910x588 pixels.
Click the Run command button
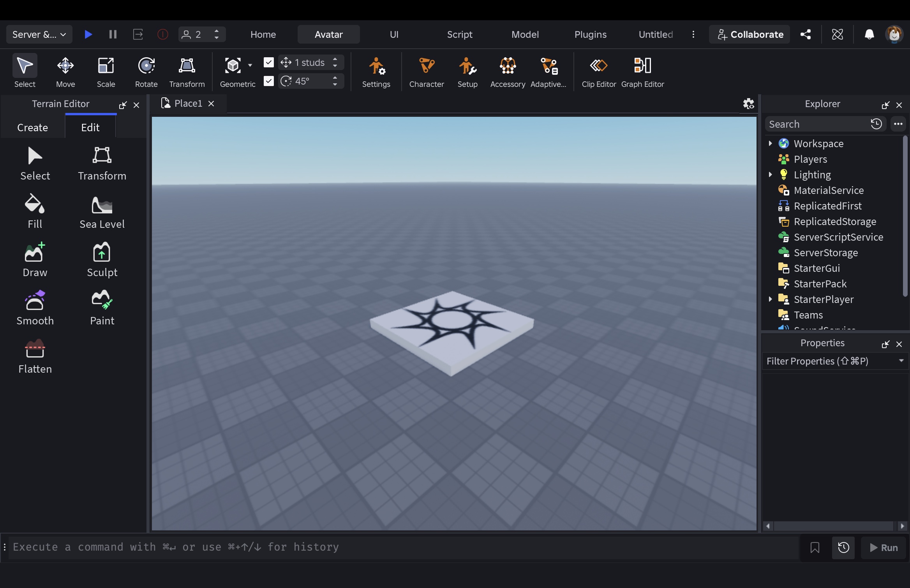pos(884,548)
